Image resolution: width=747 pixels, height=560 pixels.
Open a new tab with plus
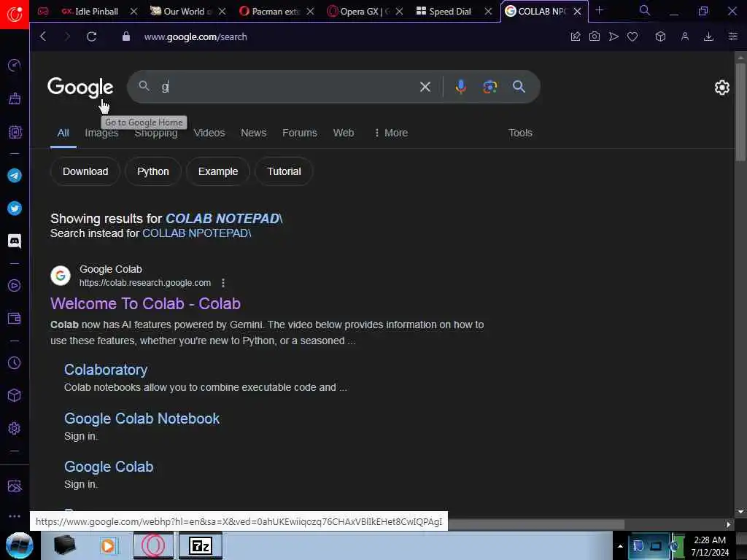pos(600,10)
